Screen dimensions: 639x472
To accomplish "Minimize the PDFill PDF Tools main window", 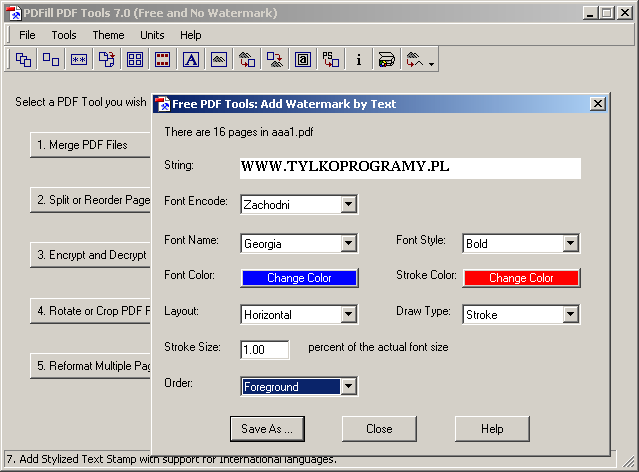I will [591, 13].
